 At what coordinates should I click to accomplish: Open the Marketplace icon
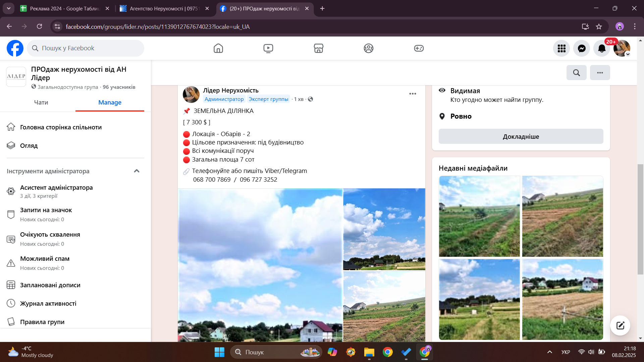[x=318, y=48]
